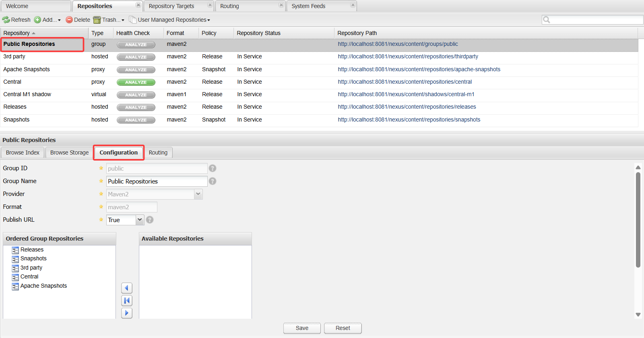
Task: Click Analyze for 3rd party row
Action: [x=136, y=57]
